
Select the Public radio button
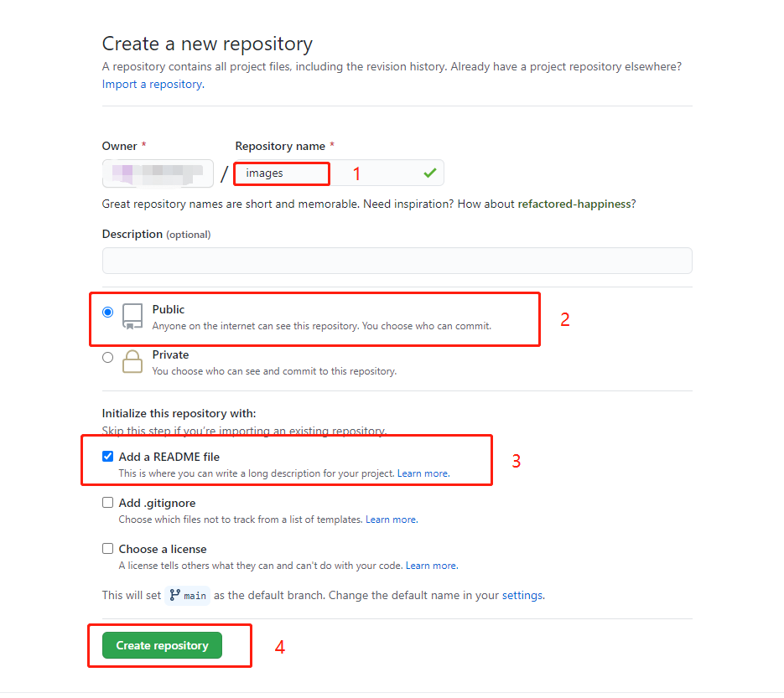pos(107,313)
